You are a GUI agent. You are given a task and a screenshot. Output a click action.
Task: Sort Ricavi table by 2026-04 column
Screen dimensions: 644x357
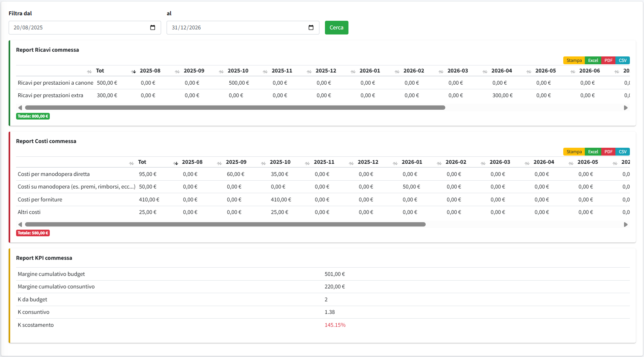coord(501,71)
